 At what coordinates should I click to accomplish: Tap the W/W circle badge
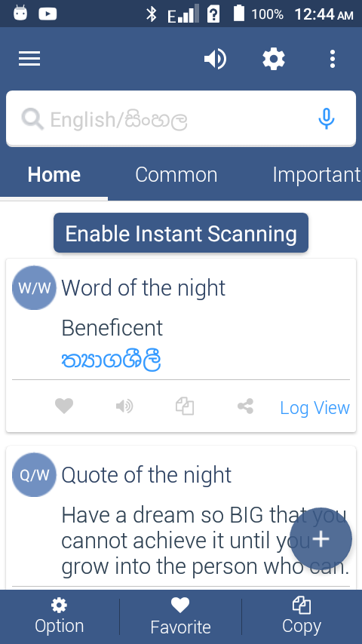coord(34,287)
